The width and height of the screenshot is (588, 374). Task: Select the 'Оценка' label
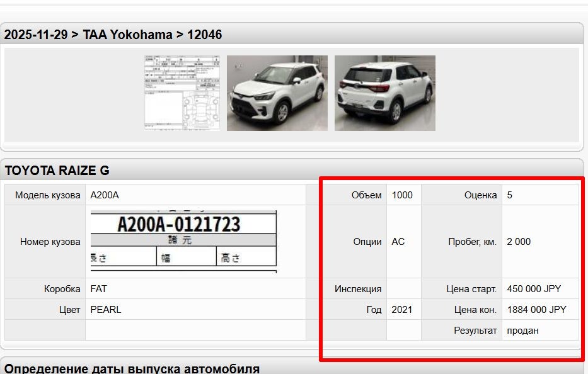coord(480,195)
